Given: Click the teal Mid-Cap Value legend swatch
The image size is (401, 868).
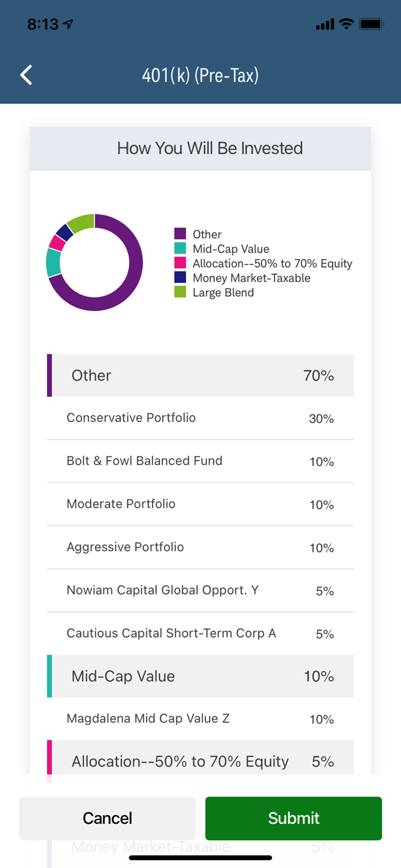Looking at the screenshot, I should point(180,248).
